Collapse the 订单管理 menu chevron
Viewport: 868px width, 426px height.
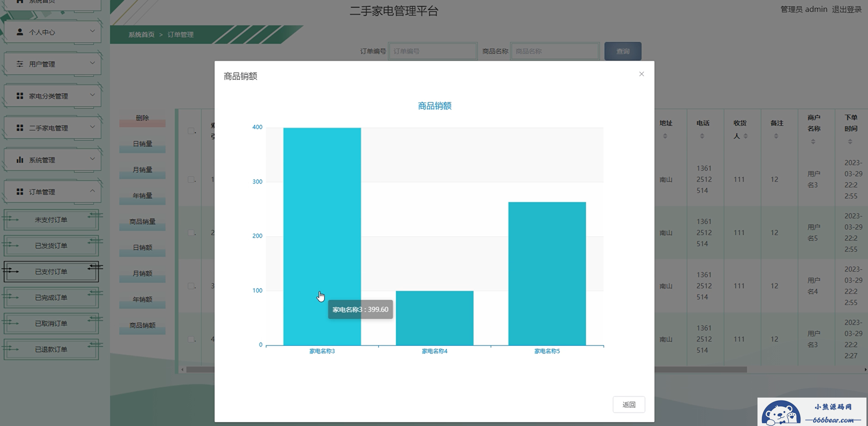(92, 191)
